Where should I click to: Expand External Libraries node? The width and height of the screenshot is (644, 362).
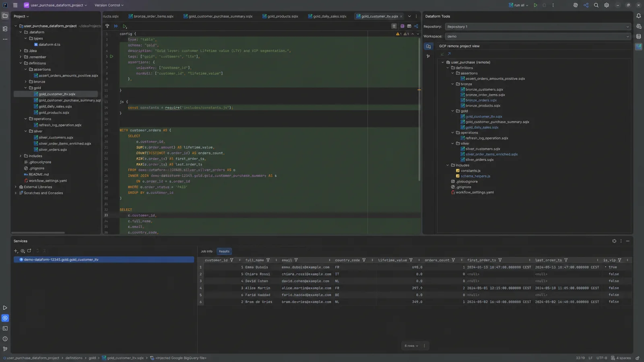[16, 187]
